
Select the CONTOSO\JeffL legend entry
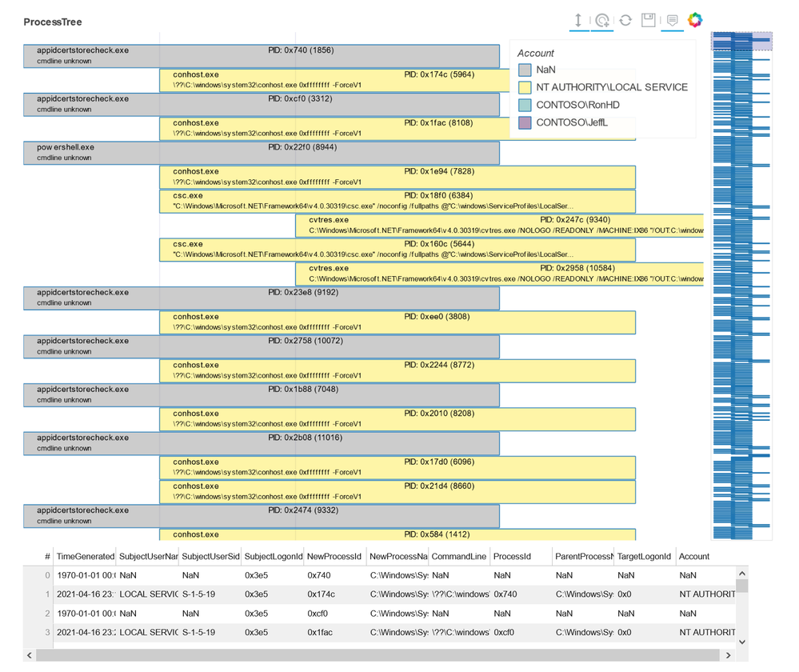coord(563,122)
